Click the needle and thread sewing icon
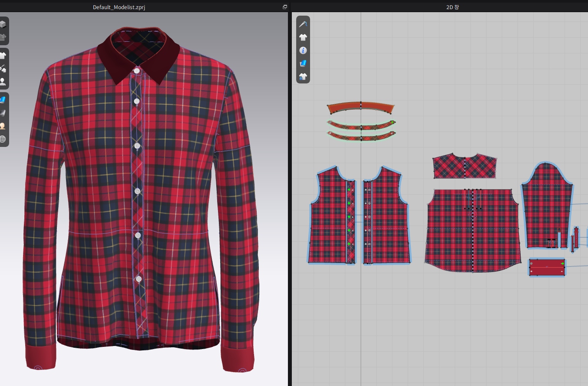This screenshot has height=386, width=588. coord(303,24)
